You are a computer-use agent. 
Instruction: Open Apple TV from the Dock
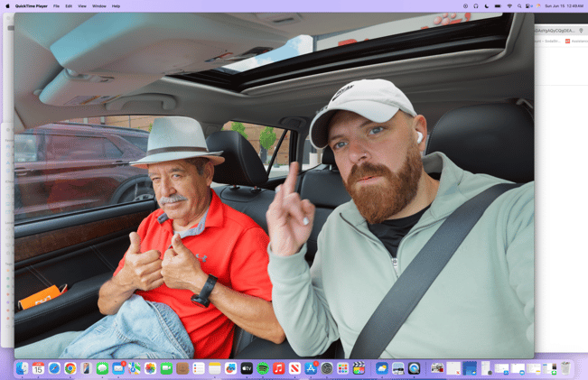247,368
